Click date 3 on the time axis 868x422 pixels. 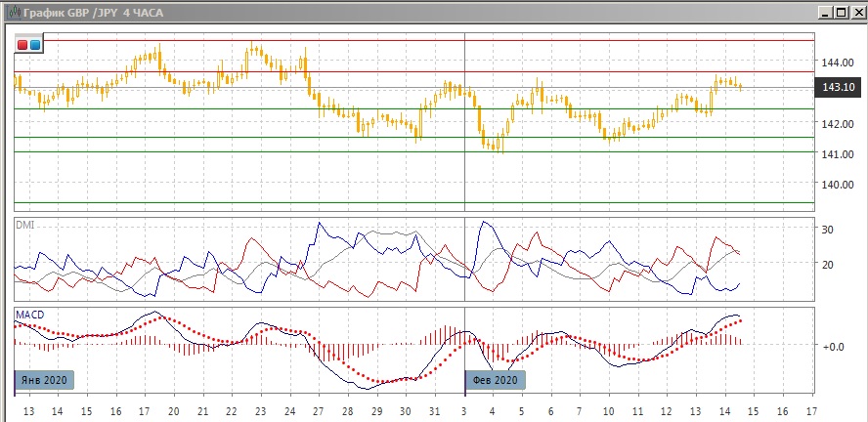(463, 411)
